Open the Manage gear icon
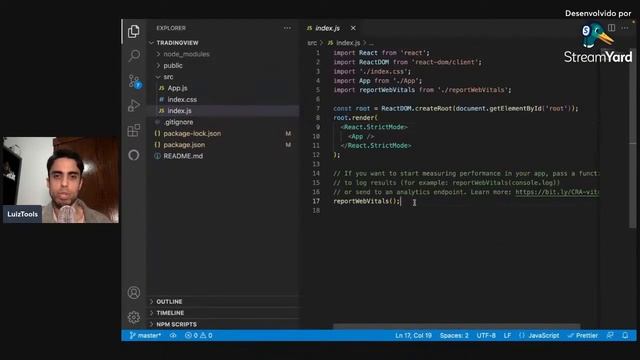Viewport: 640px width, 360px height. [134, 317]
